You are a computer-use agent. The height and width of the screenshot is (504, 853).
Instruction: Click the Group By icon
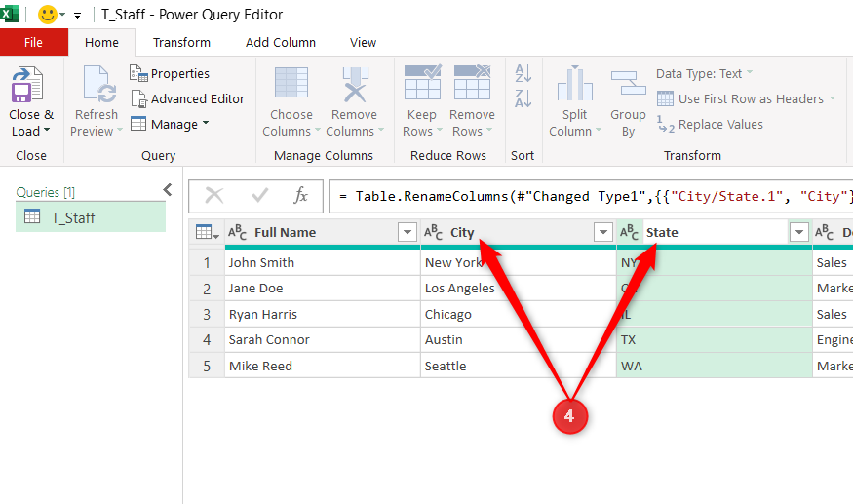click(x=629, y=83)
